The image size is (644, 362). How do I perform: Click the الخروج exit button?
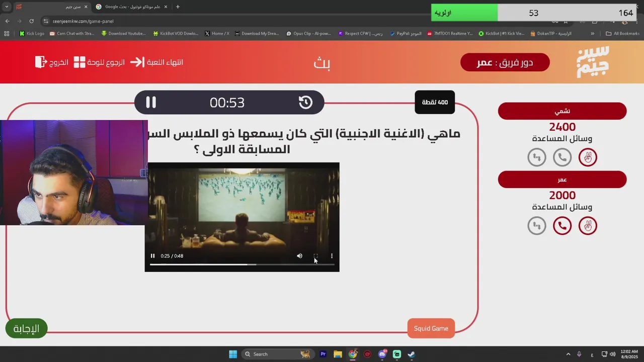click(x=52, y=62)
